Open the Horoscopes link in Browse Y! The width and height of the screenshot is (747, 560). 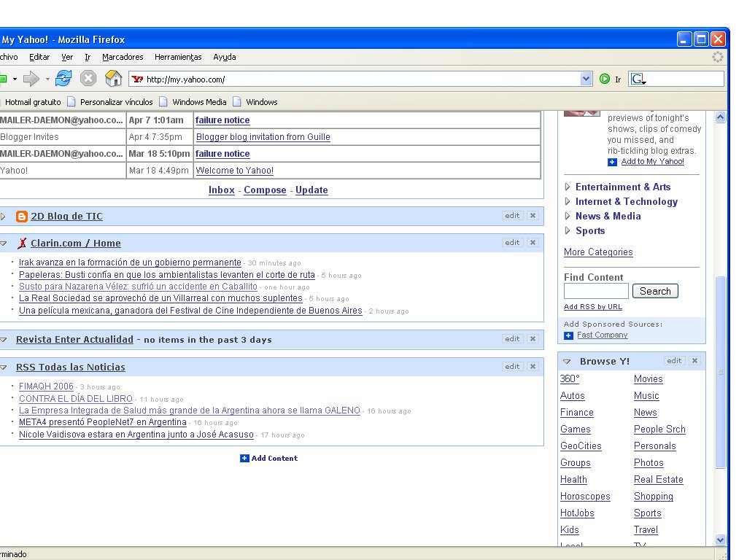585,496
